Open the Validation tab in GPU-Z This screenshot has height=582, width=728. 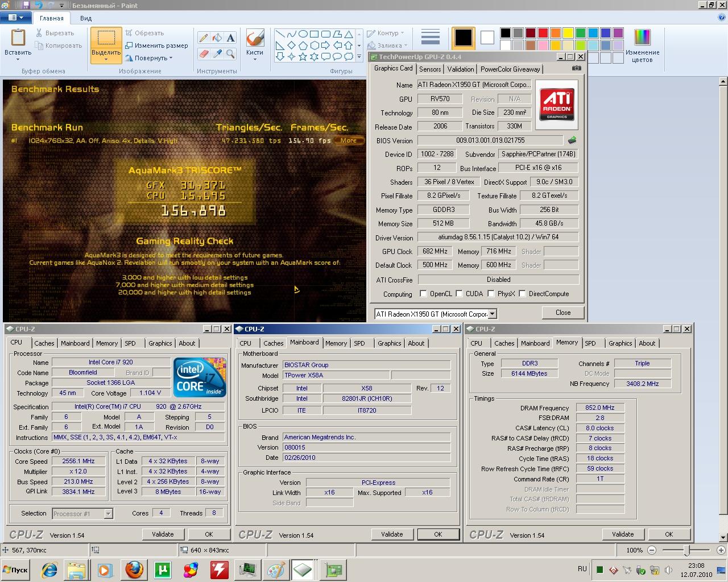point(461,69)
